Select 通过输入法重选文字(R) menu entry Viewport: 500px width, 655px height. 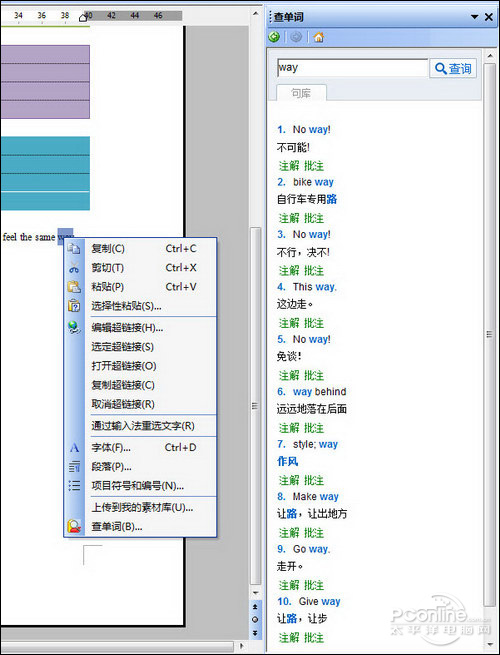click(x=141, y=426)
